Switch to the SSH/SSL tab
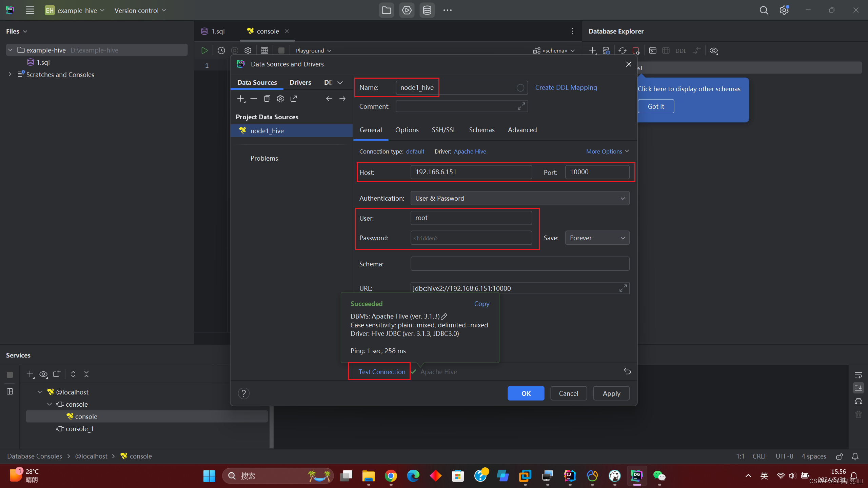This screenshot has width=868, height=488. click(443, 130)
